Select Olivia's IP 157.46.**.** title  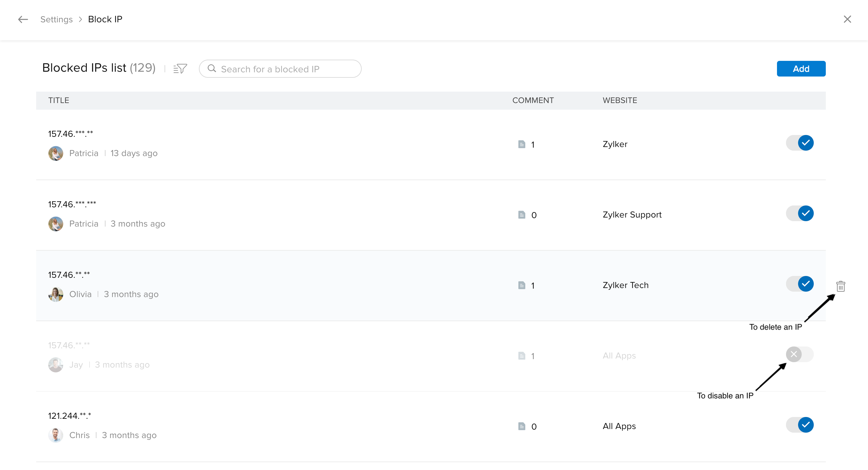pyautogui.click(x=69, y=274)
